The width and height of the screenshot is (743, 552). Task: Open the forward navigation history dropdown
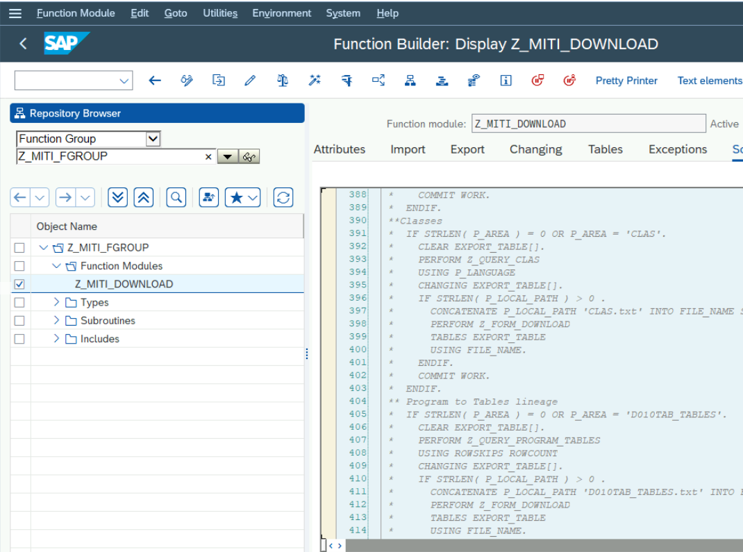tap(85, 198)
